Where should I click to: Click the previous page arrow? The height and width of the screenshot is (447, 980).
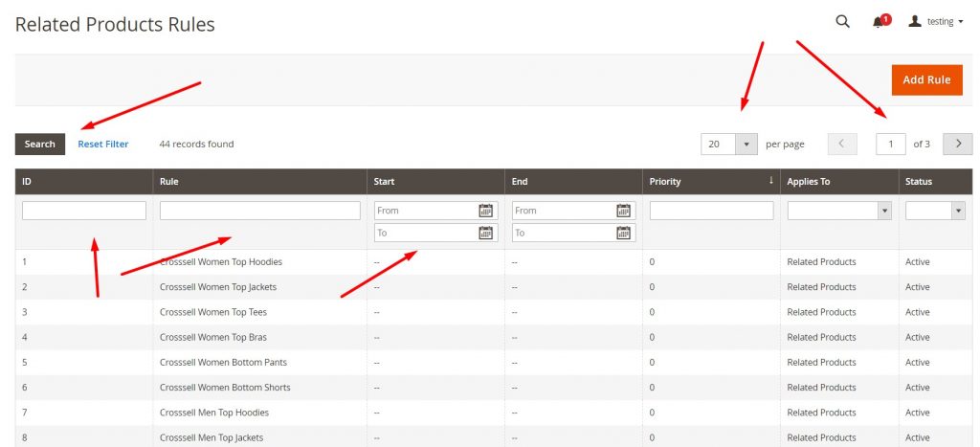[841, 144]
